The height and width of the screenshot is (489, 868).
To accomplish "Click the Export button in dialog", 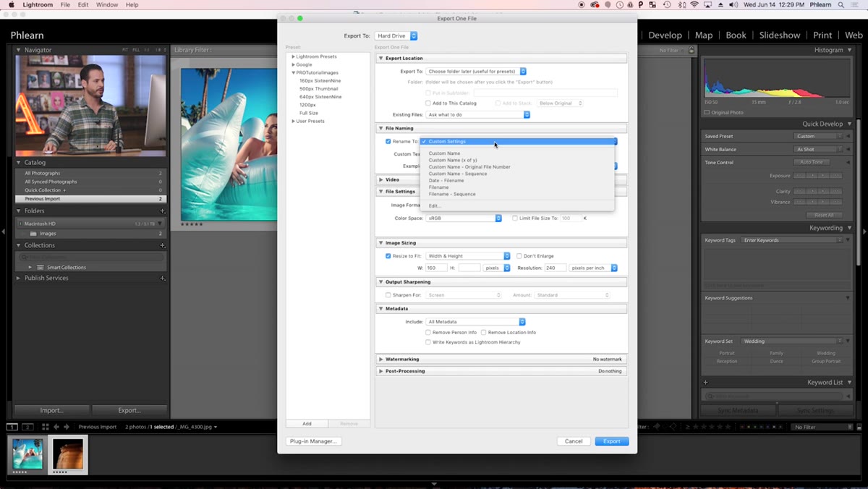I will (x=612, y=441).
